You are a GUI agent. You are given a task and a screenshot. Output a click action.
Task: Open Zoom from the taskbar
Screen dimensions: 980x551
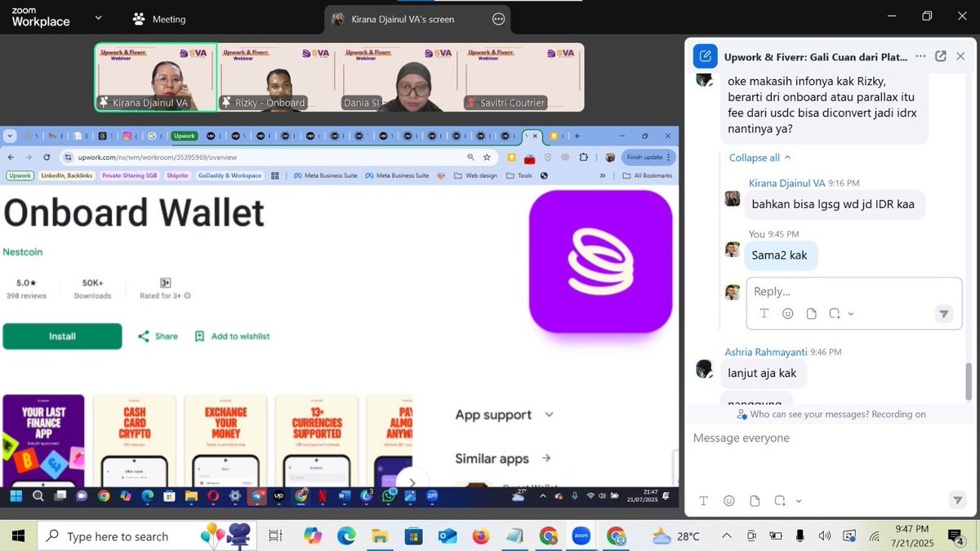click(x=581, y=536)
